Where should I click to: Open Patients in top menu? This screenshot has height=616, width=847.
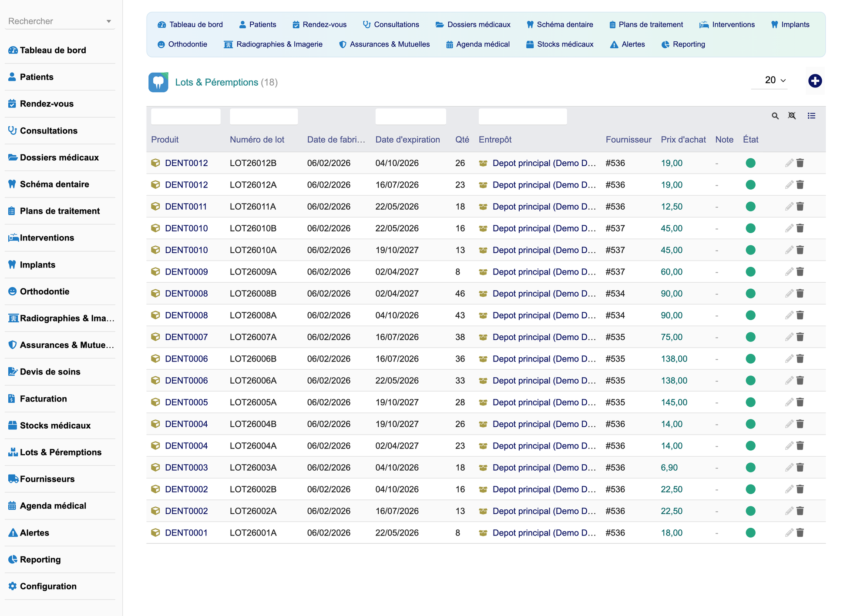(258, 24)
